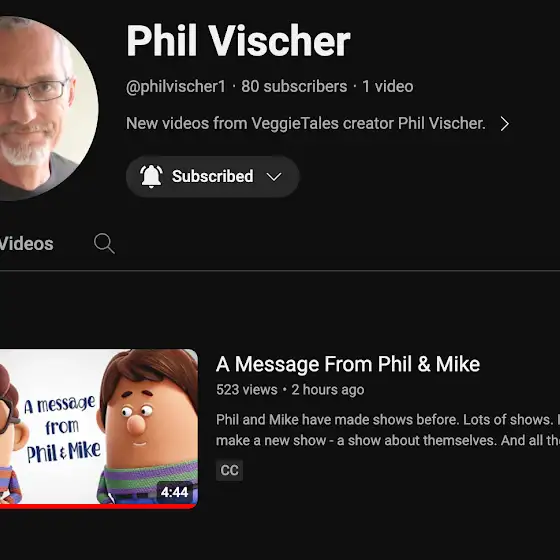Screen dimensions: 560x560
Task: Open the channel search magnifier icon
Action: pyautogui.click(x=104, y=244)
